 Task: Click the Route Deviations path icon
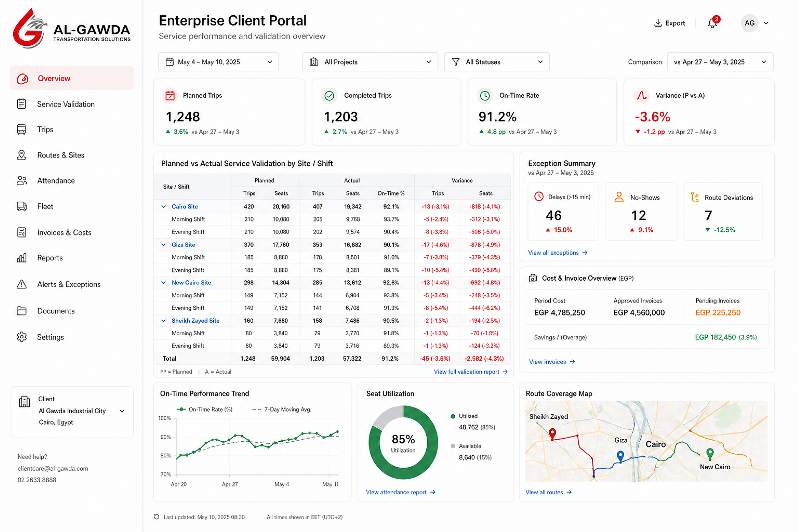coord(695,197)
